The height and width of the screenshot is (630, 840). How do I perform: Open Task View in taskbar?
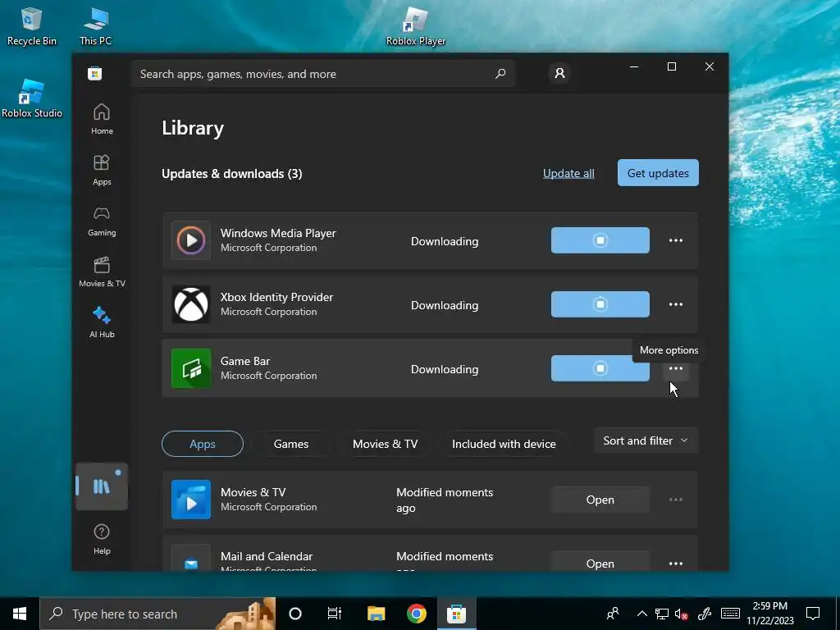[335, 614]
